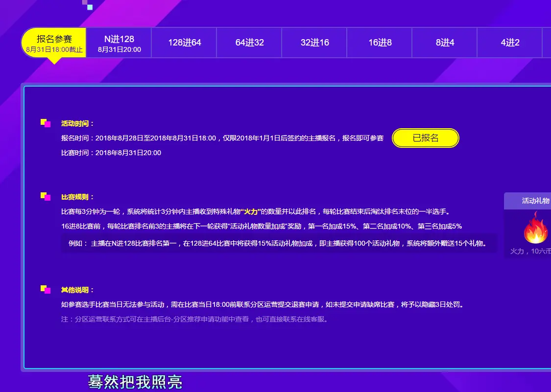Click the 火力，10六币 gift price label
Image resolution: width=551 pixels, height=392 pixels.
[530, 251]
